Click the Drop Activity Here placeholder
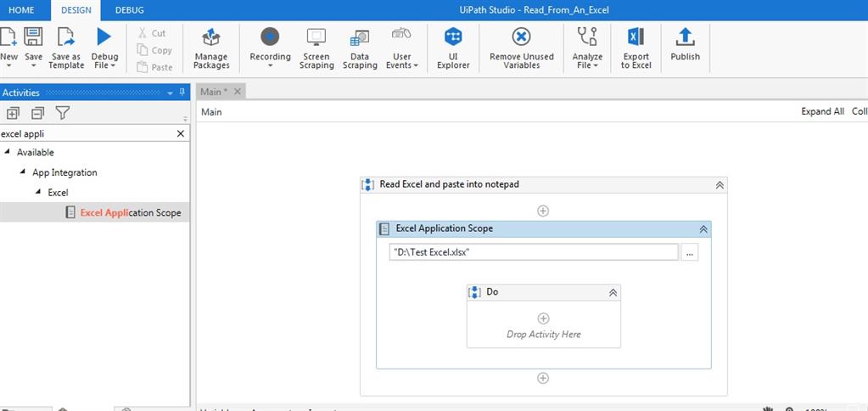Viewport: 868px width, 411px height. (x=544, y=334)
